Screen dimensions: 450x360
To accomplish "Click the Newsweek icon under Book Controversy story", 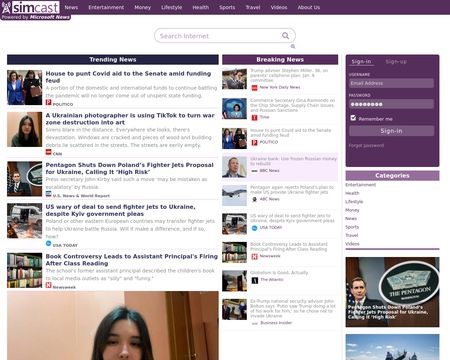I will point(48,285).
